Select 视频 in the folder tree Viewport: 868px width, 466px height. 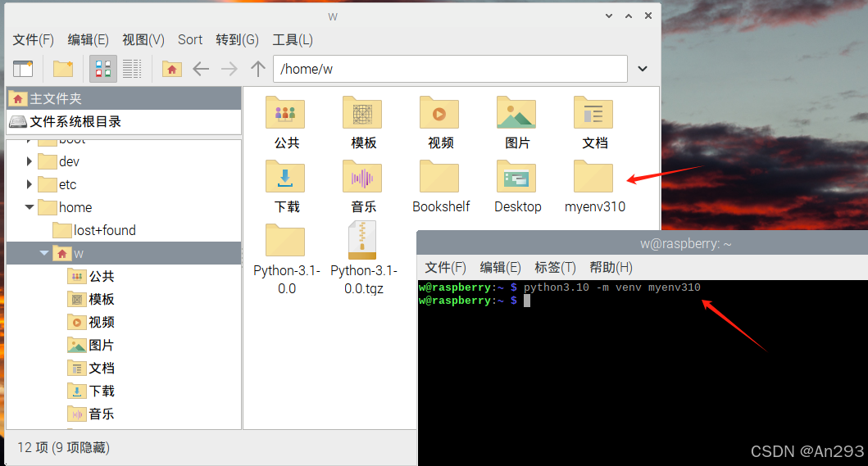[91, 322]
